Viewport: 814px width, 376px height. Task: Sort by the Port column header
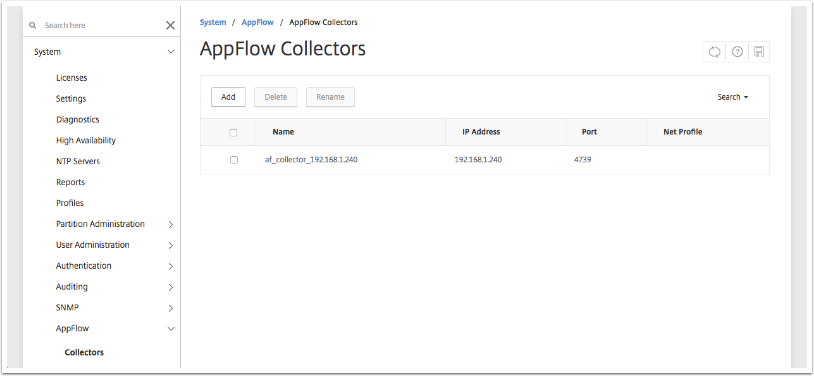(x=589, y=132)
